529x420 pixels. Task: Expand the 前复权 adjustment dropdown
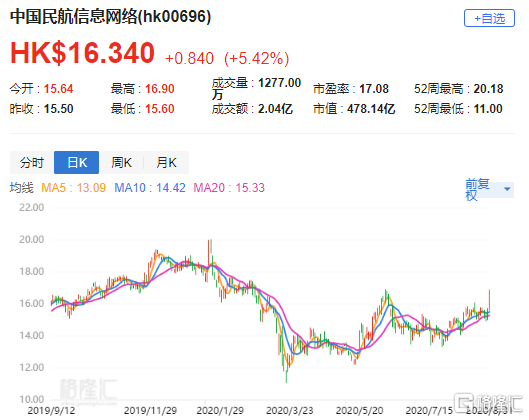pos(489,189)
